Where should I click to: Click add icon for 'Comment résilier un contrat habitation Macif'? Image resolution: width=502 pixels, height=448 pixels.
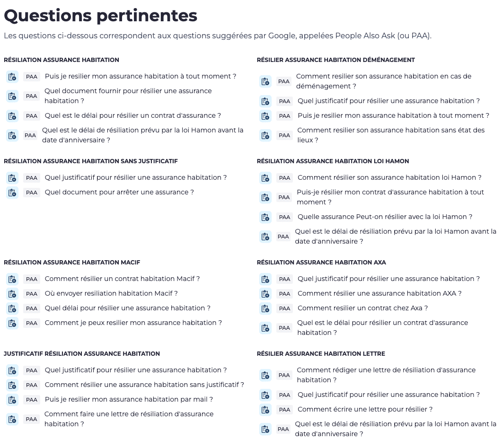[x=12, y=279]
